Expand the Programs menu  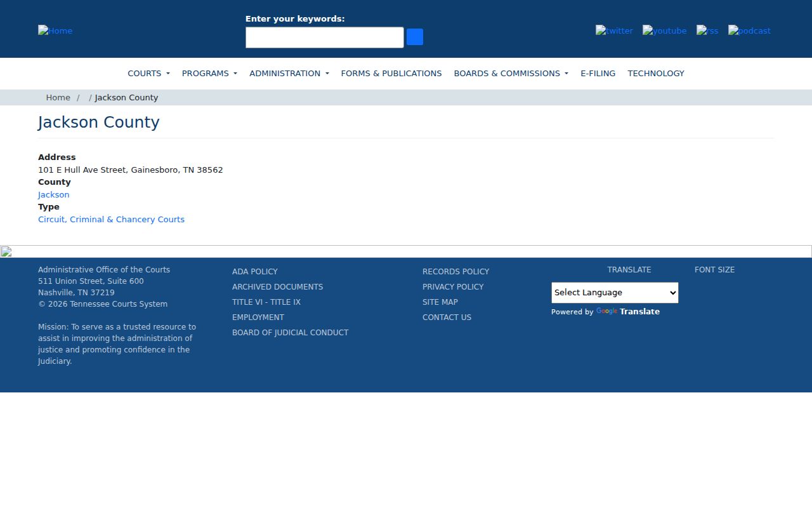tap(209, 74)
